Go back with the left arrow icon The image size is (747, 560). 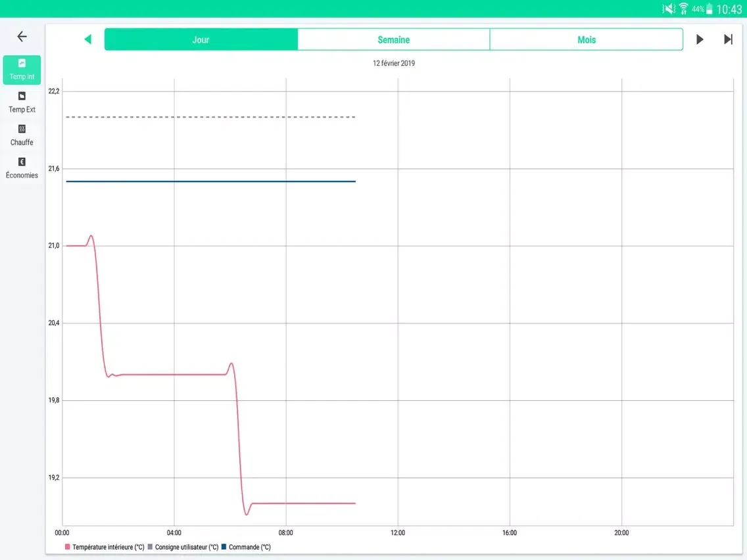(22, 37)
